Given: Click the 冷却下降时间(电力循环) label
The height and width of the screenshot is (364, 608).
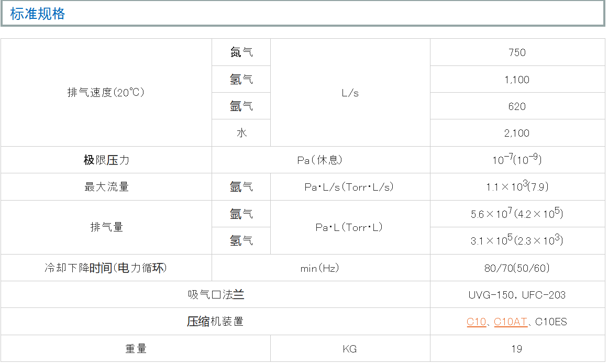Looking at the screenshot, I should tap(106, 268).
